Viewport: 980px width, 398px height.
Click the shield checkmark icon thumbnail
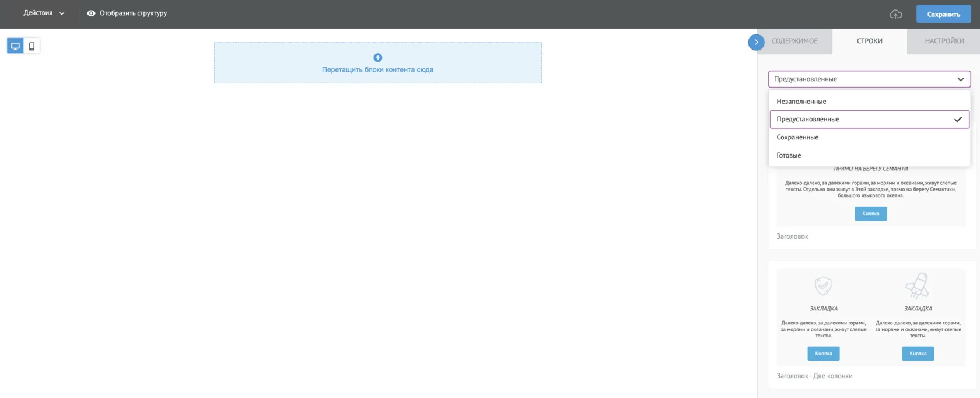823,286
